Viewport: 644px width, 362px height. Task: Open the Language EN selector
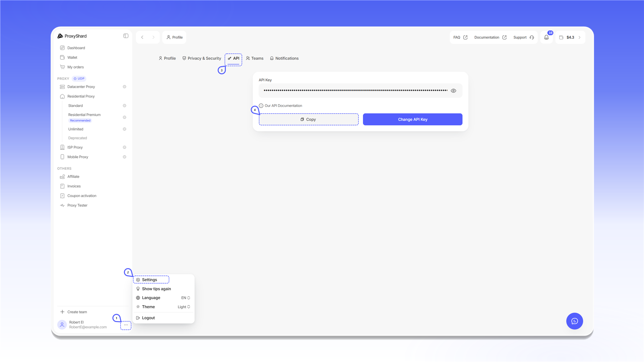[x=185, y=298]
